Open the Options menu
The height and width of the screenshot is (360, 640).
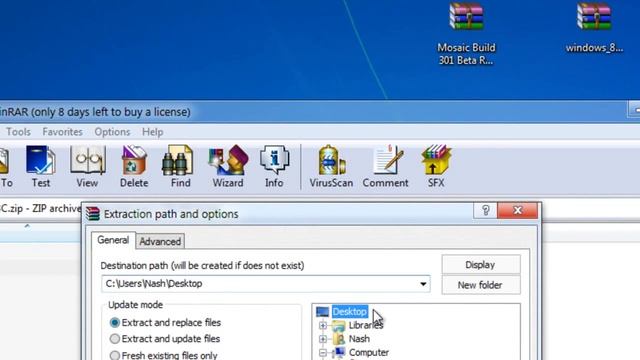pyautogui.click(x=112, y=132)
